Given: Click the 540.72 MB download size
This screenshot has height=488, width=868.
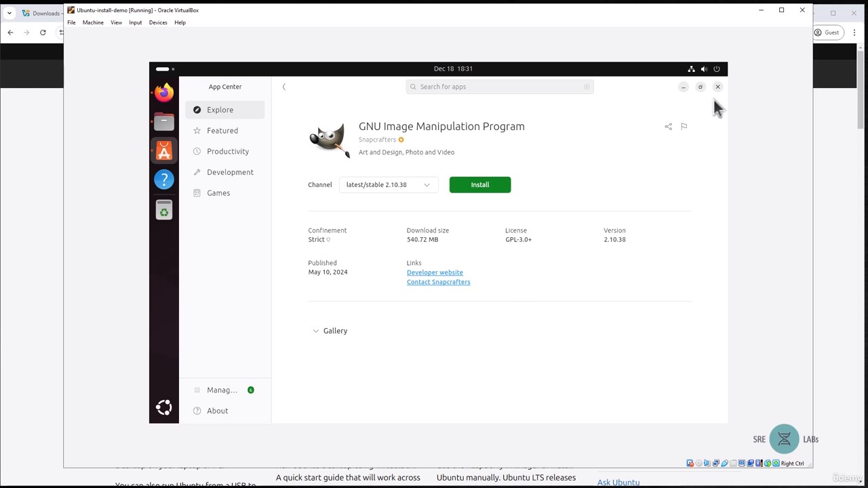Looking at the screenshot, I should 422,240.
